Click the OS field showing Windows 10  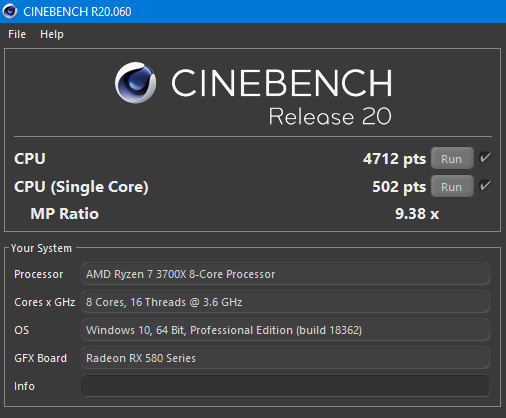[x=285, y=330]
